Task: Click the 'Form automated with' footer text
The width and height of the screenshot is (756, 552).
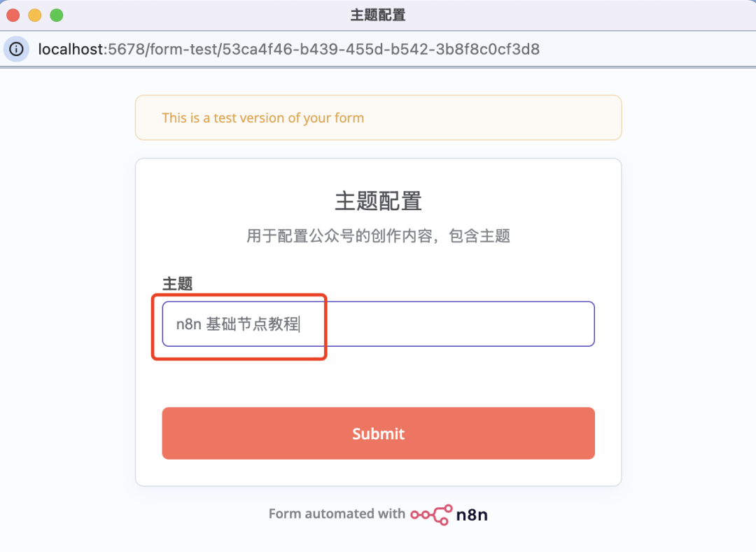Action: (337, 514)
